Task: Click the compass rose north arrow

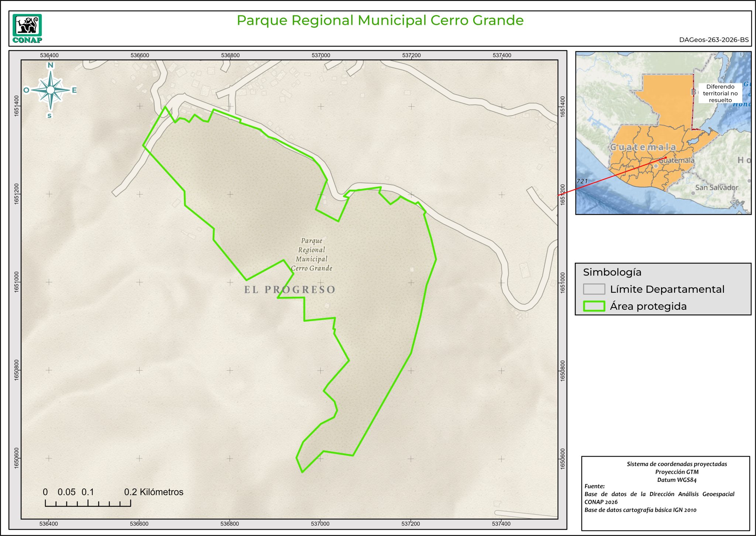Action: click(x=51, y=90)
